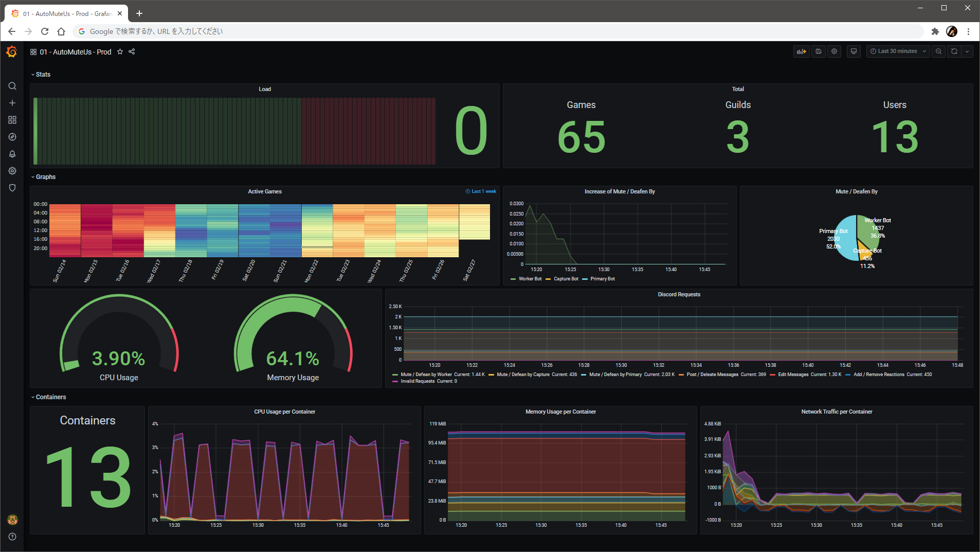Click the Add panel toolbar button

(801, 51)
